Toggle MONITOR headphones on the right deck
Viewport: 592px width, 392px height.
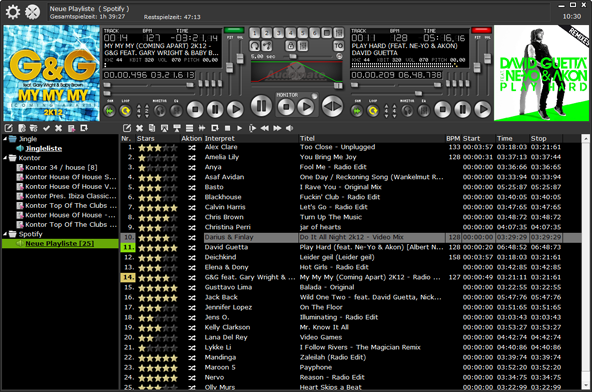tap(407, 111)
